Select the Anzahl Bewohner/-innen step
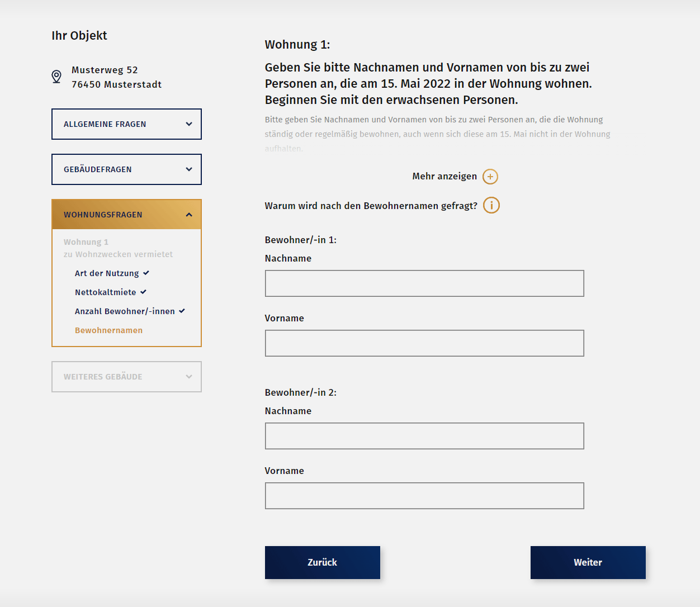This screenshot has height=607, width=700. click(x=125, y=311)
